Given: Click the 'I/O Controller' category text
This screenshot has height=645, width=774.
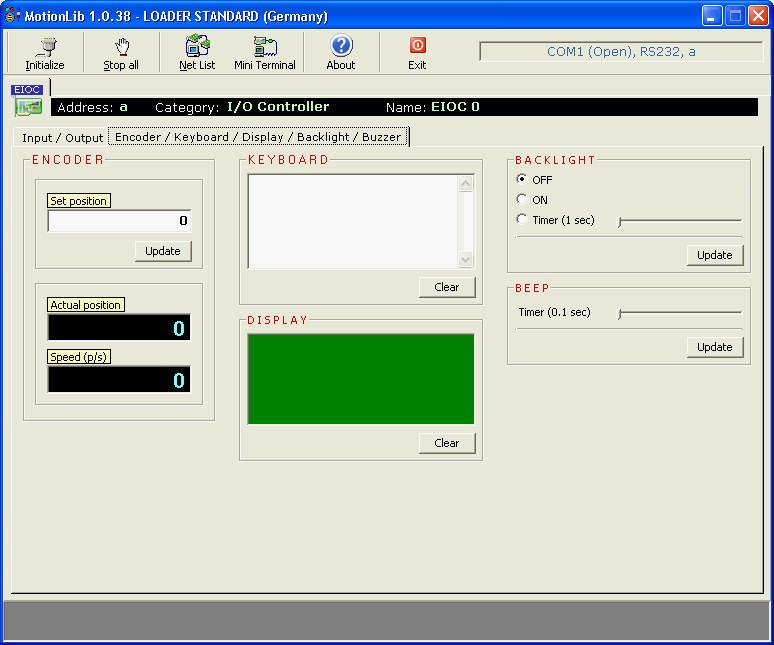Looking at the screenshot, I should click(278, 107).
